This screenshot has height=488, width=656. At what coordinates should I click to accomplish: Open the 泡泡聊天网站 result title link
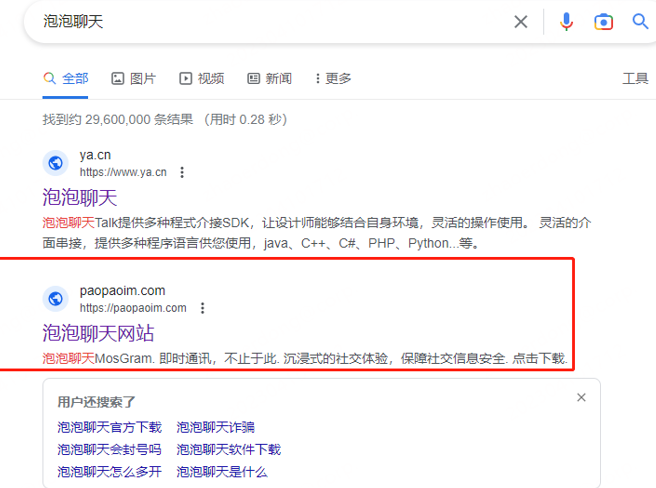(98, 333)
